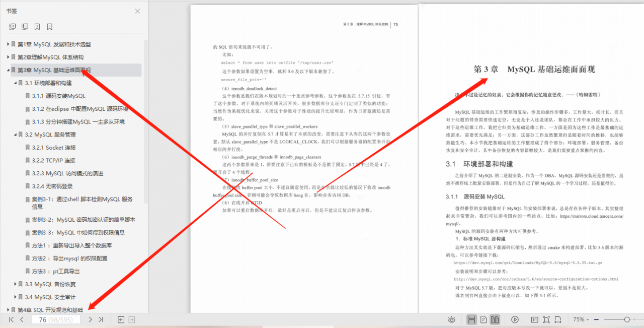Enable continuous scrolling mode
The height and width of the screenshot is (328, 644).
point(471,319)
